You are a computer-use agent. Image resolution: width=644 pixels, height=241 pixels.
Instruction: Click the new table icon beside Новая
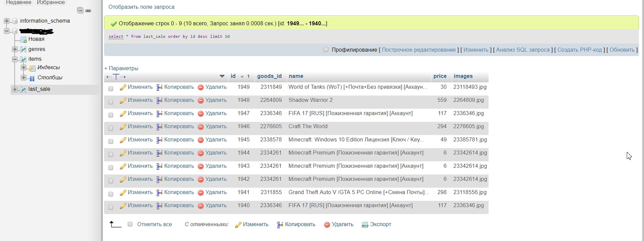coord(23,39)
